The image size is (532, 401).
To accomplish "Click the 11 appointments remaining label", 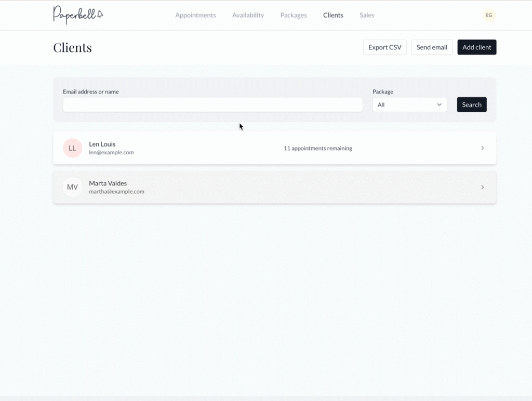I will (x=317, y=148).
